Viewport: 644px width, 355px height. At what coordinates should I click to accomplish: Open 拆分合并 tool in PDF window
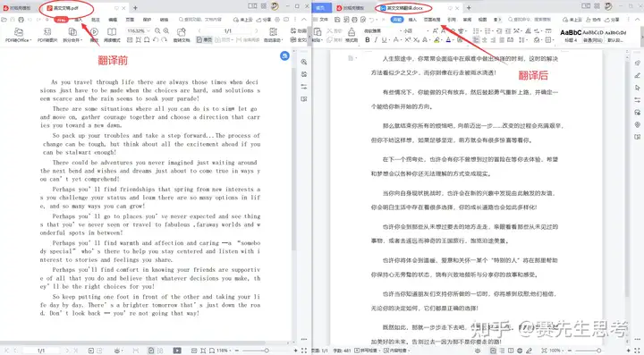pyautogui.click(x=72, y=35)
